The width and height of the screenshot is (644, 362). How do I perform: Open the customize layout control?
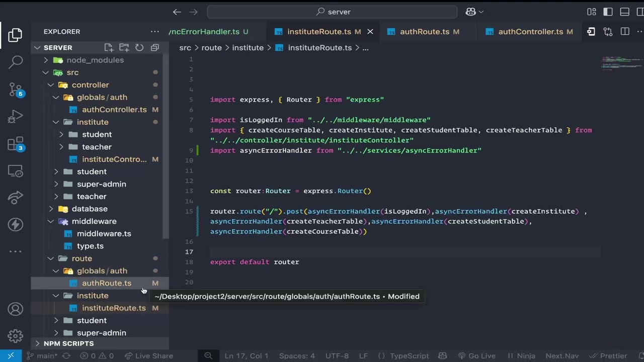592,12
